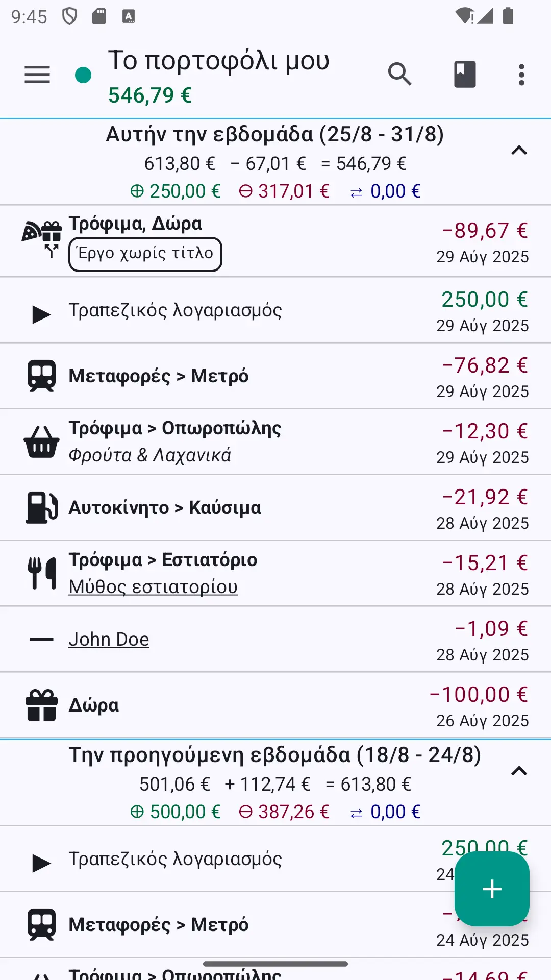Image resolution: width=551 pixels, height=980 pixels.
Task: Tap the gift icon for Δώρα
Action: coord(41,705)
